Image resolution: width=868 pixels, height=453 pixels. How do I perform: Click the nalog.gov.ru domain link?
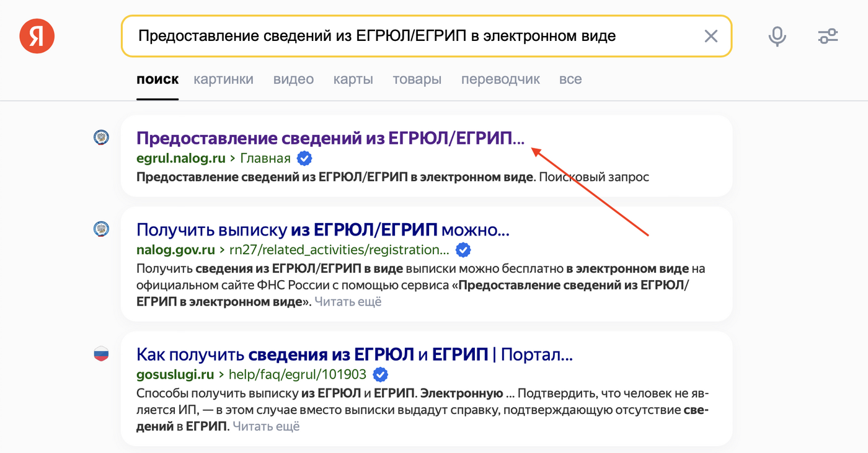pyautogui.click(x=175, y=250)
